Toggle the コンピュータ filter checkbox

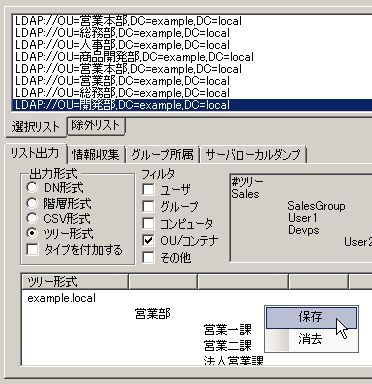pos(148,223)
